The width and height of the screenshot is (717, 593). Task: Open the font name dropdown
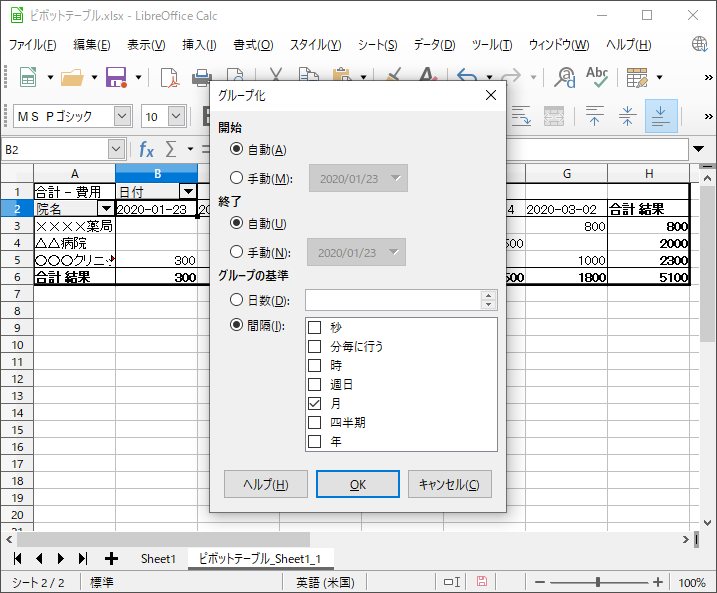coord(122,116)
